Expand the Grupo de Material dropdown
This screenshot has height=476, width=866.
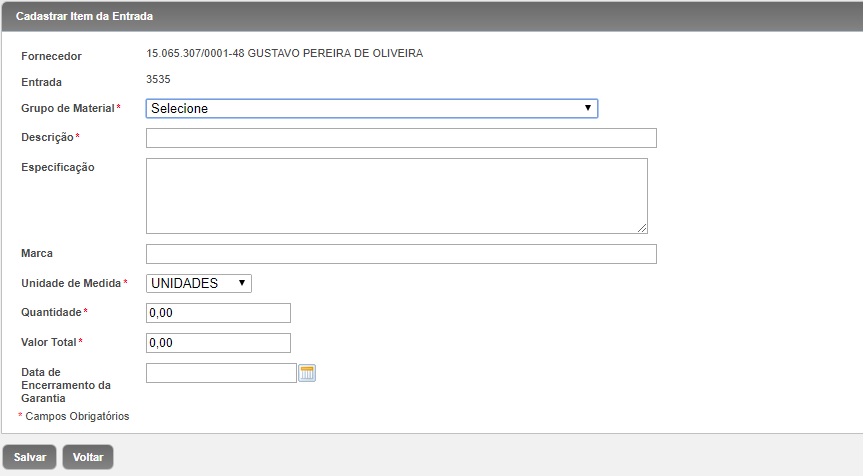click(x=371, y=108)
